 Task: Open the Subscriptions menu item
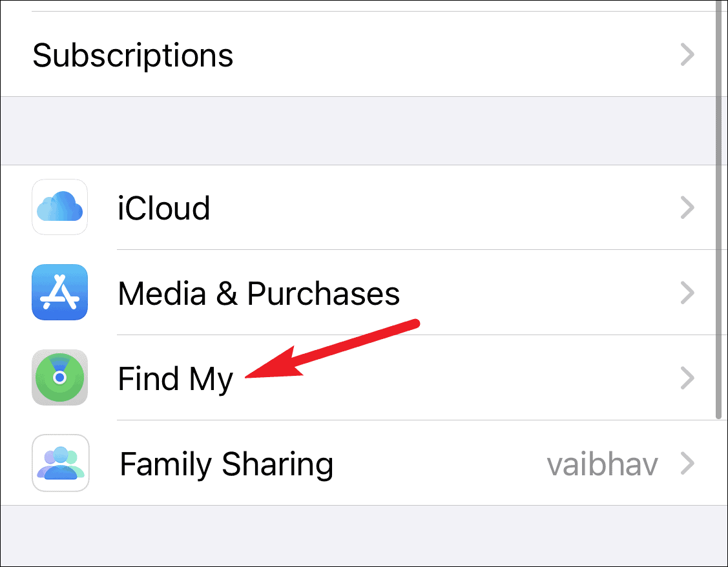coord(357,54)
